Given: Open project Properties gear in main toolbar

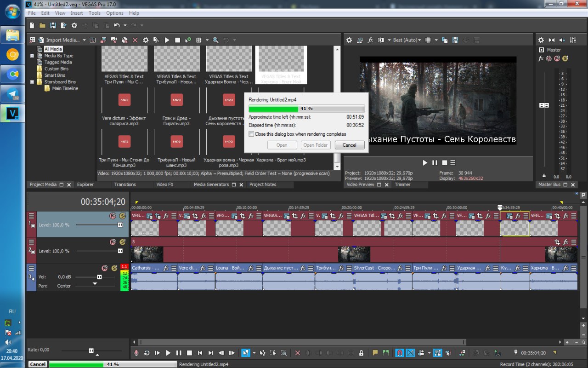Looking at the screenshot, I should (x=74, y=25).
